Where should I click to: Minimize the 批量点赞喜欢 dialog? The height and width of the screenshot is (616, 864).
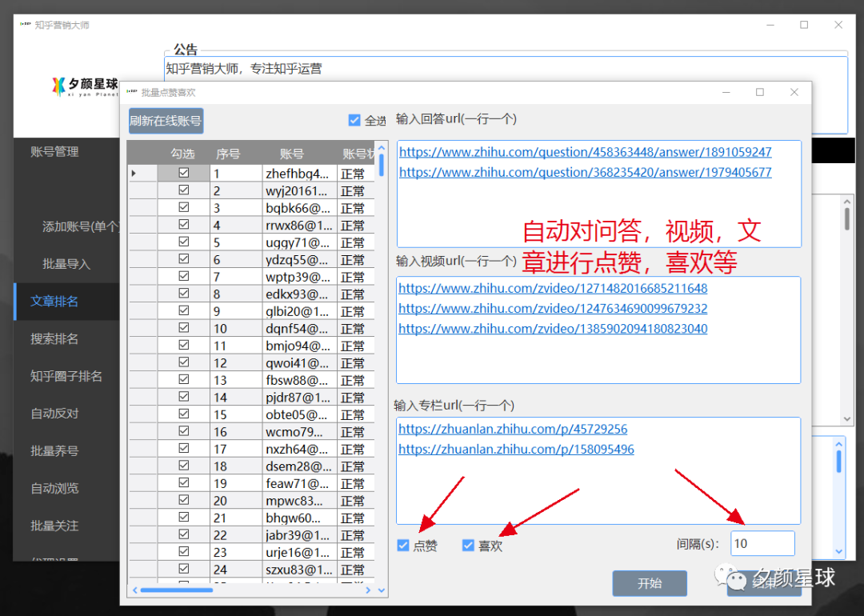[x=726, y=92]
